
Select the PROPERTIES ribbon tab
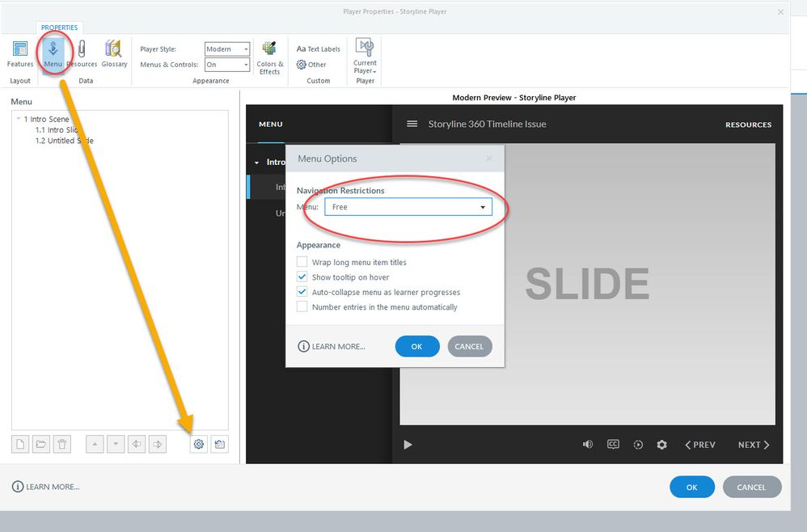[59, 27]
